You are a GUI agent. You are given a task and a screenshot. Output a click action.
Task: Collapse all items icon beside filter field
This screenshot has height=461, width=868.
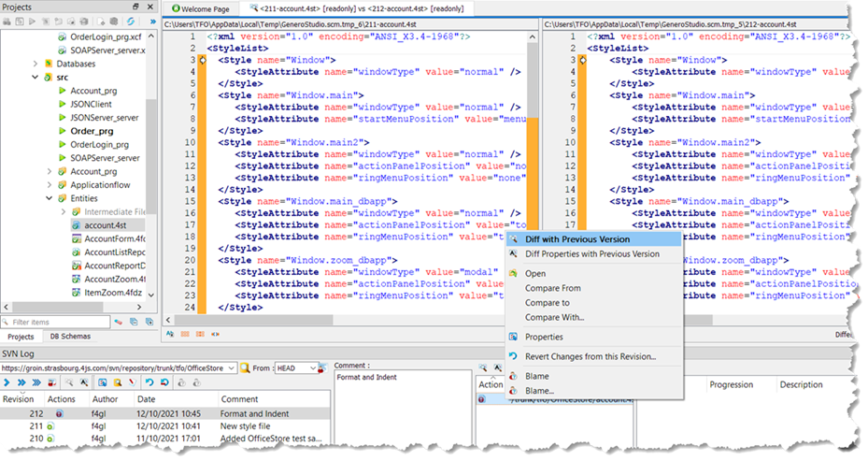134,322
